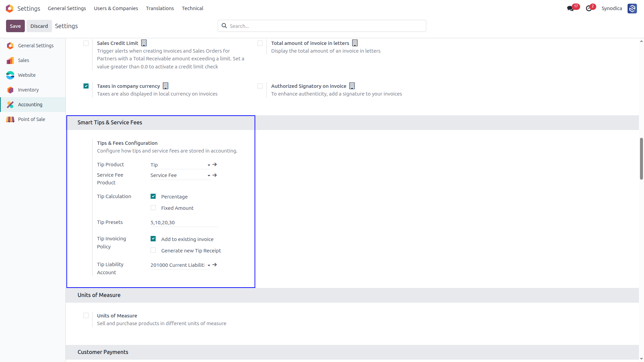644x362 pixels.
Task: Click the Website sidebar icon
Action: pos(10,75)
